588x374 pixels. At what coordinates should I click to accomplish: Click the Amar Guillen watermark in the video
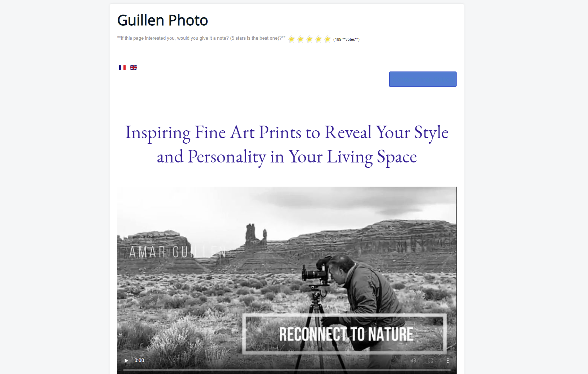[178, 252]
